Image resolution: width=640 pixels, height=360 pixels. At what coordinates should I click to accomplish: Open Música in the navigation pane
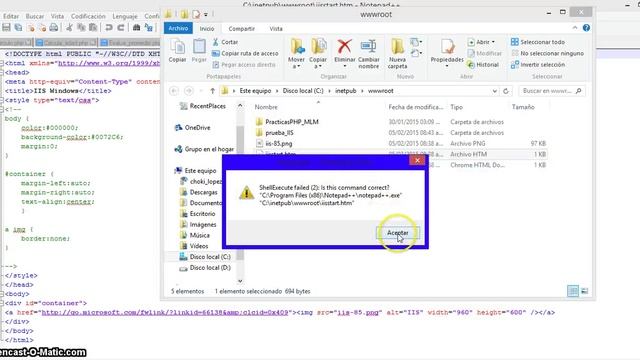(200, 236)
